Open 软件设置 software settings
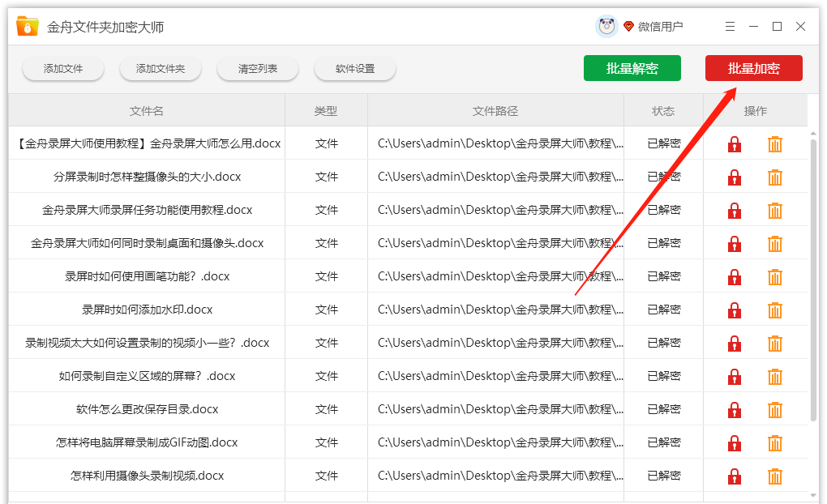827x504 pixels. click(354, 69)
